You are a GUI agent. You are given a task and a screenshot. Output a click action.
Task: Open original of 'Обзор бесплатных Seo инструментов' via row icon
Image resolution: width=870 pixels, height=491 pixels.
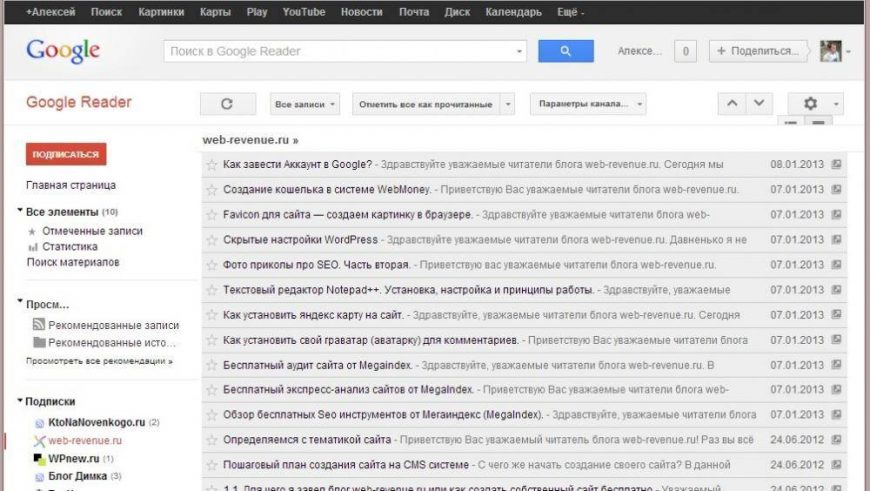[x=836, y=414]
